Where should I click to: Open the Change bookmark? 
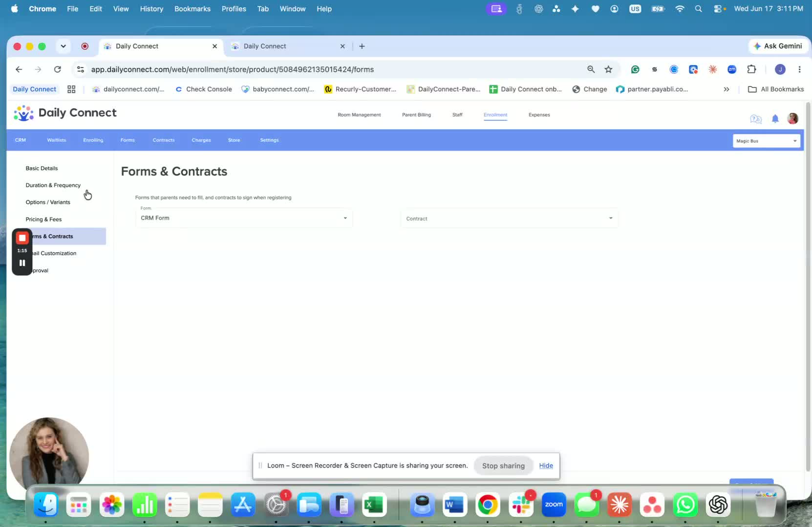tap(590, 89)
